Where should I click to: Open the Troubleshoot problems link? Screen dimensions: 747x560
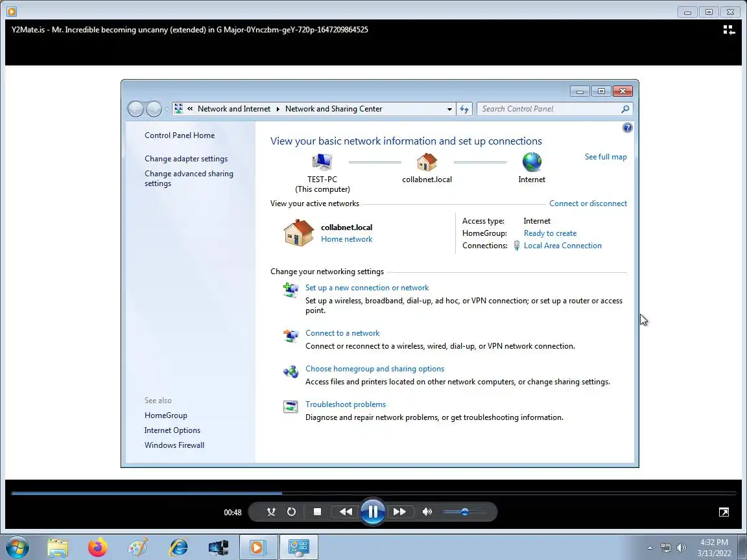[x=346, y=404]
